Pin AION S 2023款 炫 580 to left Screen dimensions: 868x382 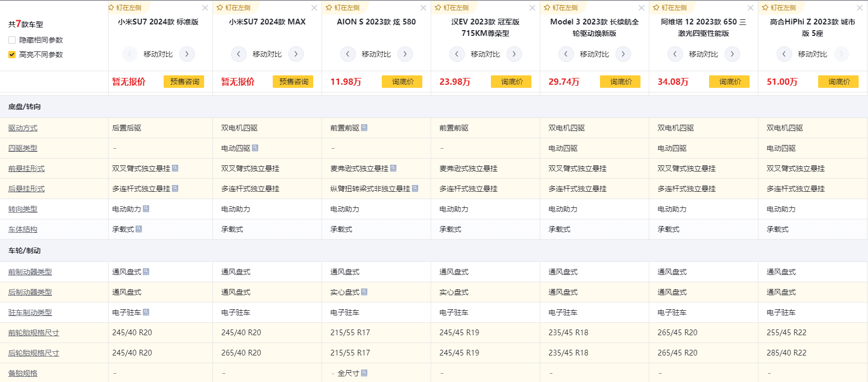pos(343,8)
